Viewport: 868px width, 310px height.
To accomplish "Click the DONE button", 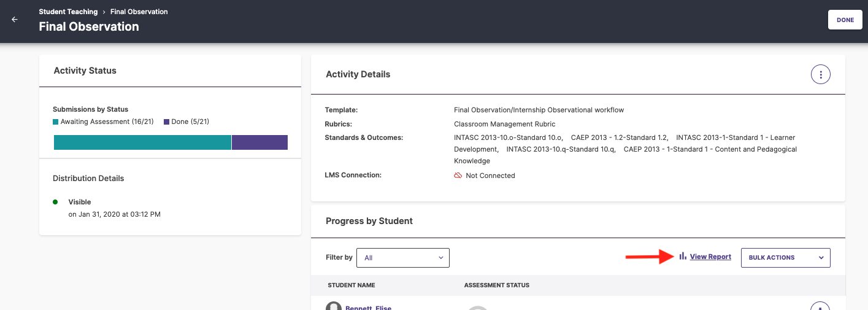I will [845, 20].
